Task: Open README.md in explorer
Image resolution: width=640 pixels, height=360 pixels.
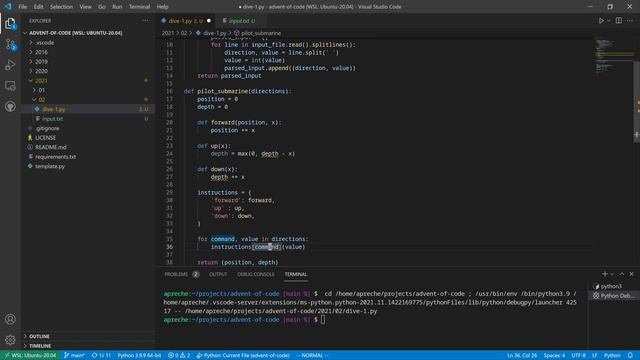Action: (88, 147)
